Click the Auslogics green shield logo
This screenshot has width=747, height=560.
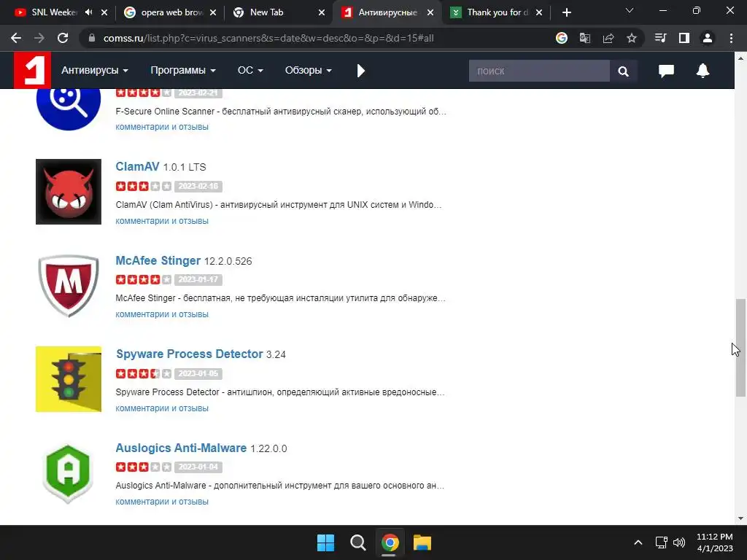(68, 473)
